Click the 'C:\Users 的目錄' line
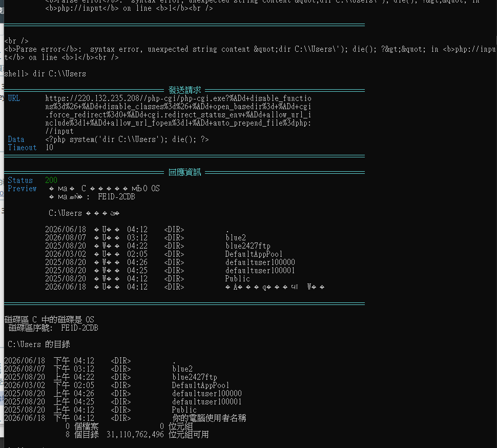Image resolution: width=497 pixels, height=448 pixels. click(39, 344)
